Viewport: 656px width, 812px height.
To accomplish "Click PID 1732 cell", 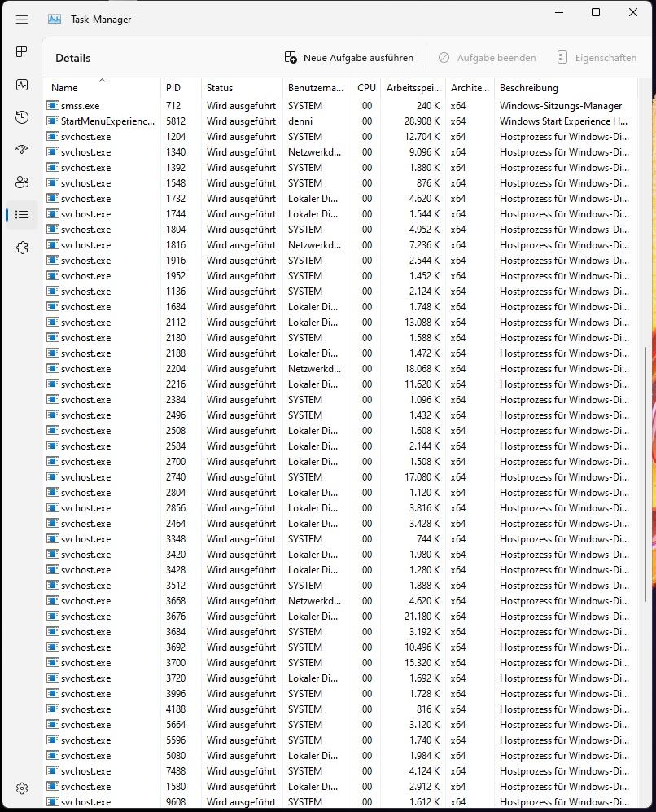I will 175,199.
